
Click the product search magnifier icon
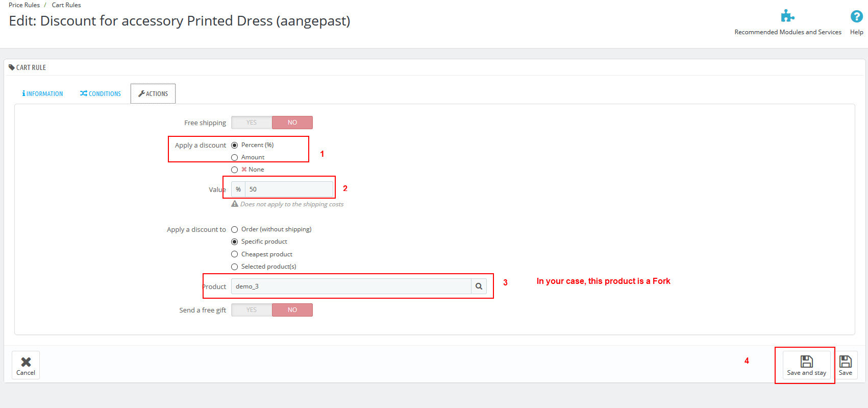click(x=479, y=286)
